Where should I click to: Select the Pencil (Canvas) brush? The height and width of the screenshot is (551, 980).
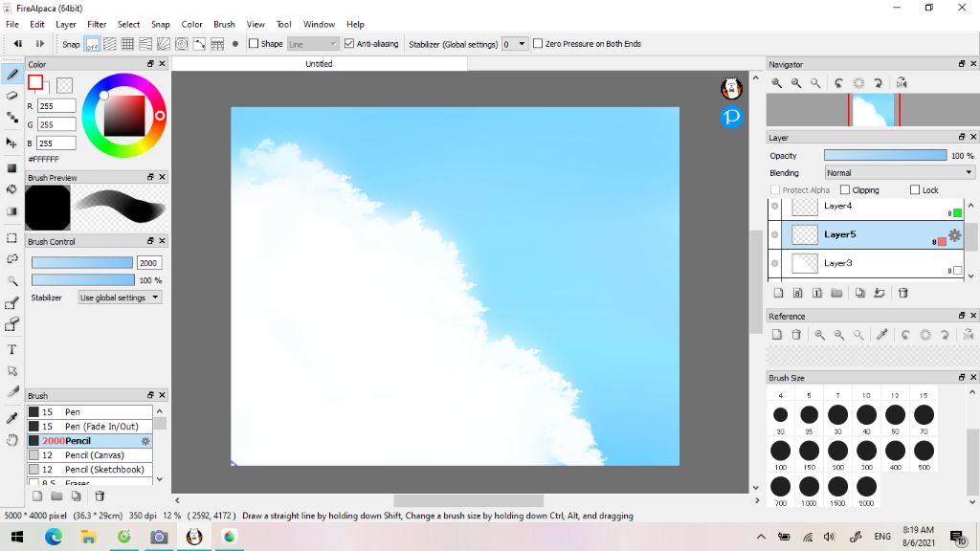[90, 455]
